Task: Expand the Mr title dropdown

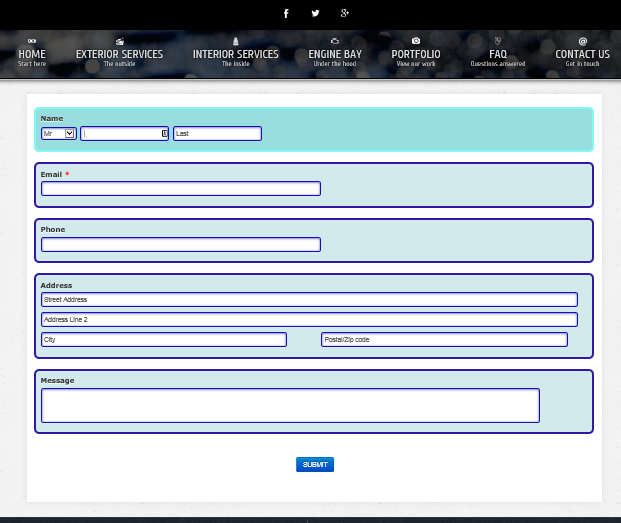Action: (59, 133)
